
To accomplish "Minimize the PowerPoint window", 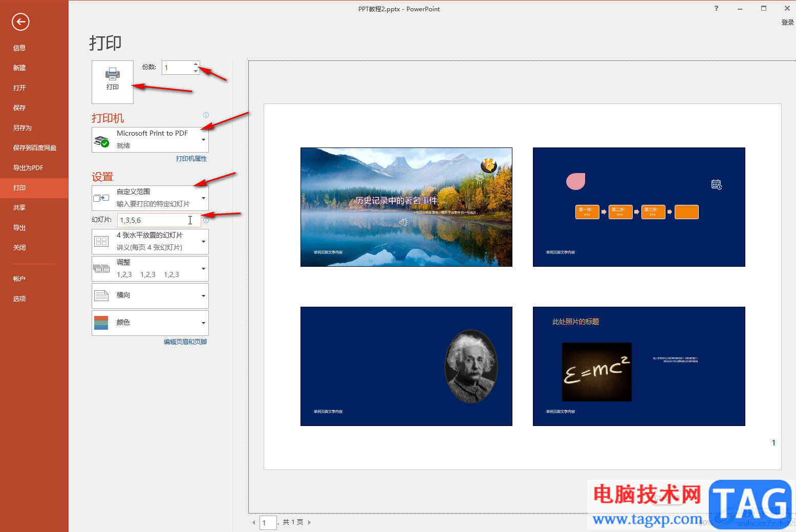I will [740, 9].
